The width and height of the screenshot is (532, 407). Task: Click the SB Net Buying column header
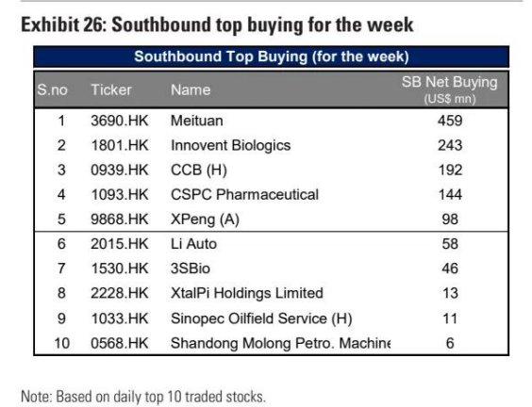click(x=450, y=90)
